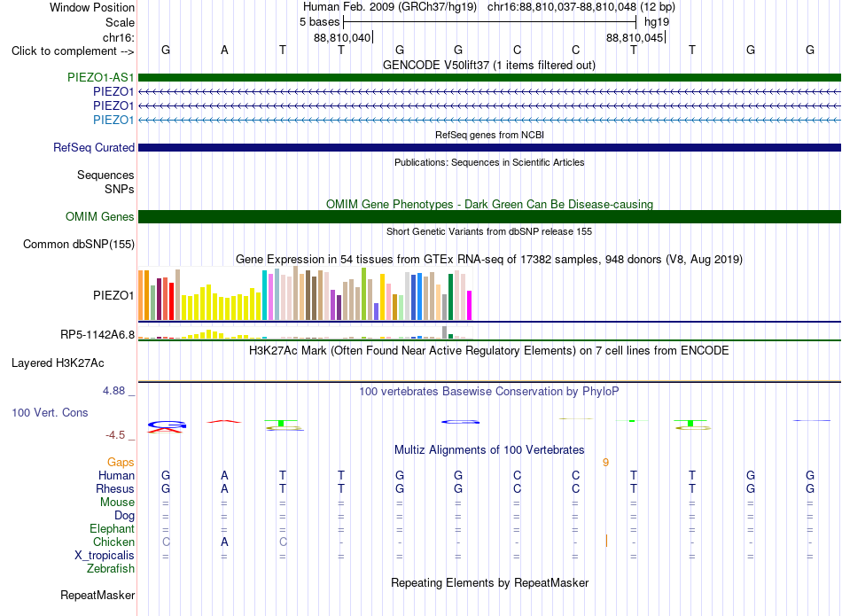Click 'Publications: Sequences in Scientific Articles' title

[489, 162]
